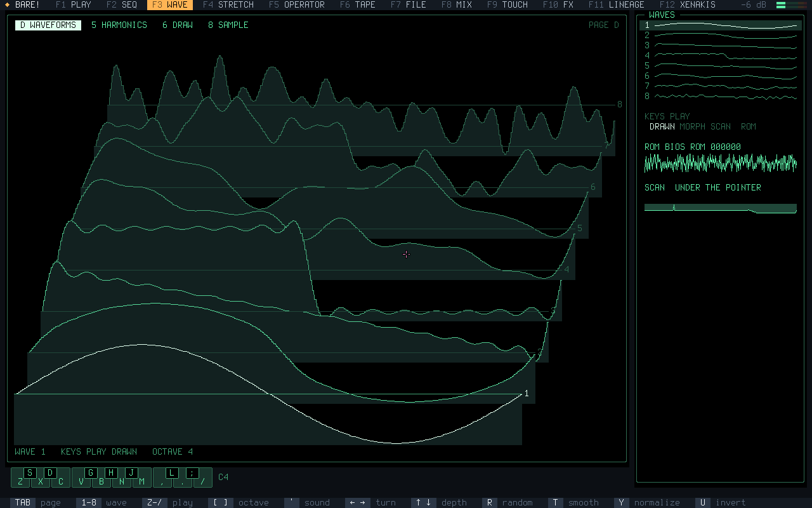Viewport: 812px width, 508px height.
Task: Click the TAB page shortcut hint
Action: tap(36, 503)
